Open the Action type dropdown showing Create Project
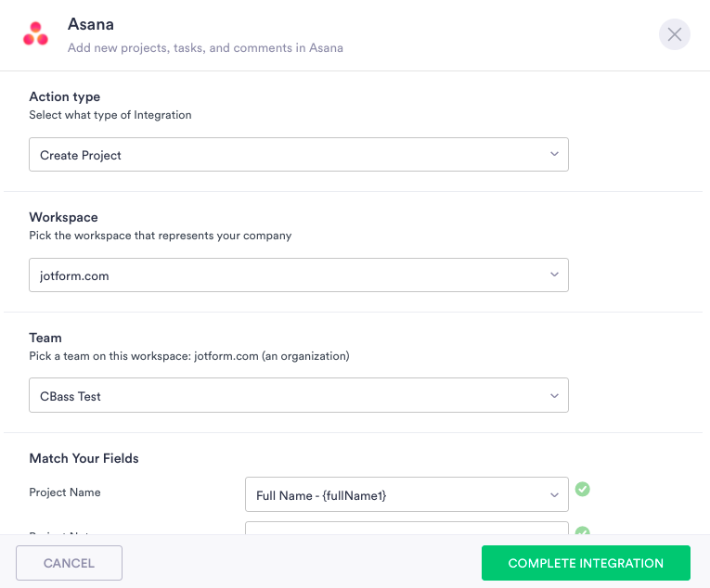Image resolution: width=710 pixels, height=588 pixels. tap(298, 155)
